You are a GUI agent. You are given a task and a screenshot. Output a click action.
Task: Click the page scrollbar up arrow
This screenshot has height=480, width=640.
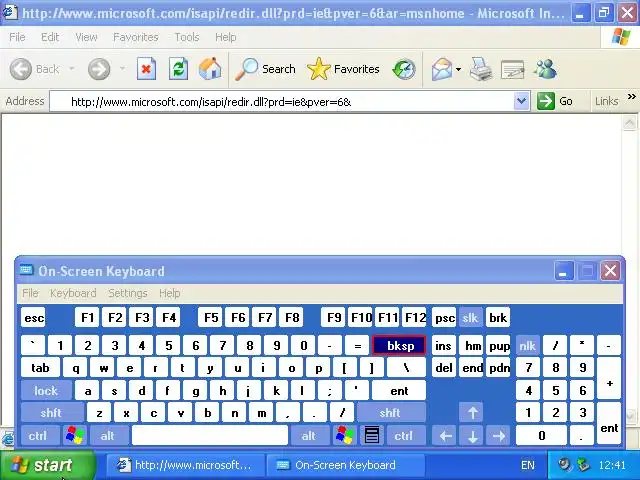coord(630,122)
